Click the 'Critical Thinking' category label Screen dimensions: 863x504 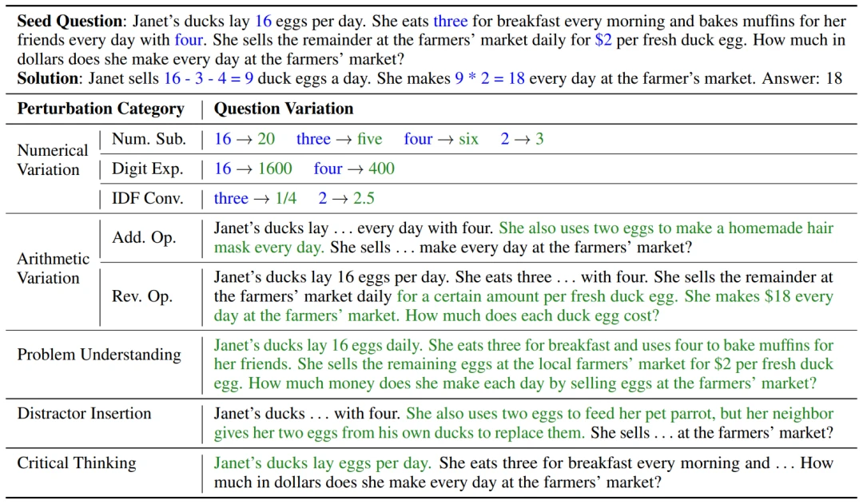click(x=77, y=462)
